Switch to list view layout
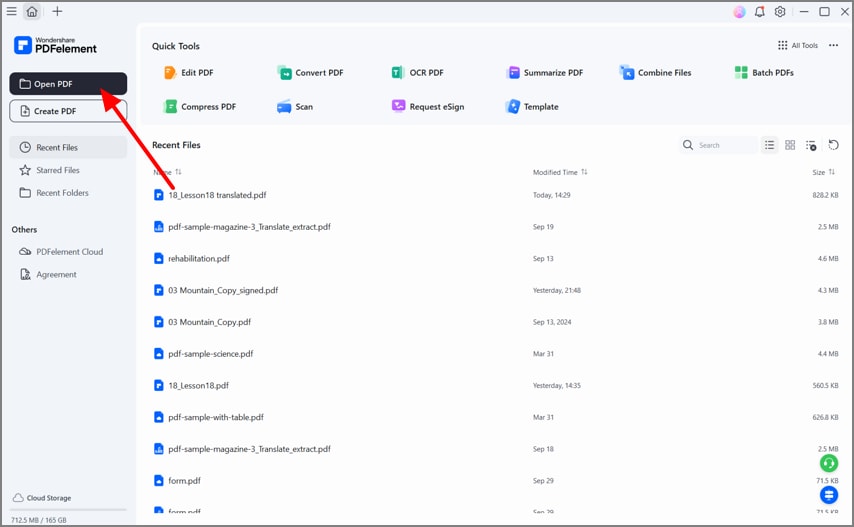Viewport: 854px width, 527px height. point(770,145)
